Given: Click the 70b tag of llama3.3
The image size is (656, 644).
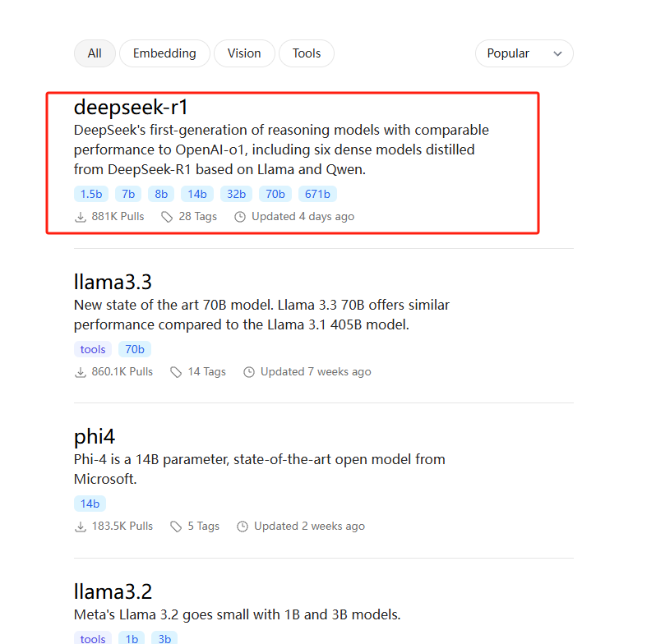Looking at the screenshot, I should [x=135, y=349].
